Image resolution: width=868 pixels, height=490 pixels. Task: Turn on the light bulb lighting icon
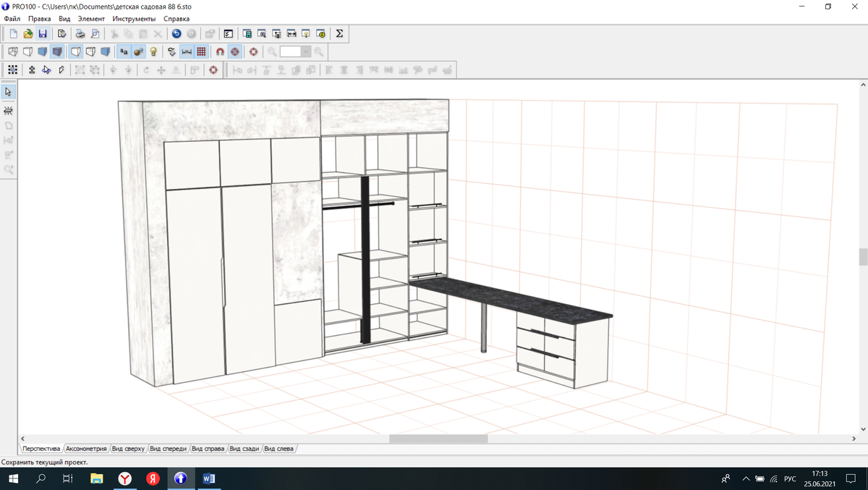tap(153, 51)
